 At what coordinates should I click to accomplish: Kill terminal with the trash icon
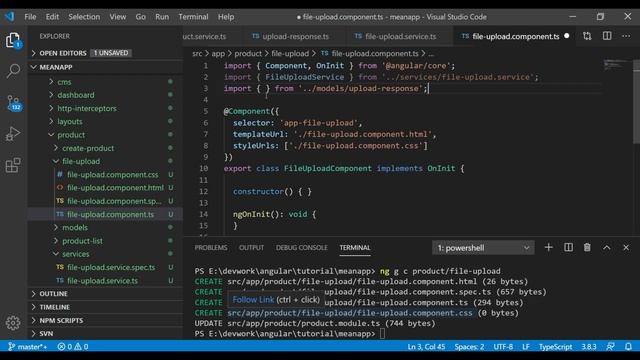(587, 247)
